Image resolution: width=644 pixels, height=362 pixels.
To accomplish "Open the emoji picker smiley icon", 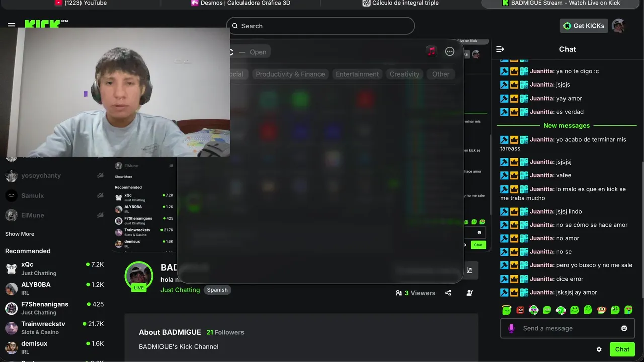I will pyautogui.click(x=624, y=328).
